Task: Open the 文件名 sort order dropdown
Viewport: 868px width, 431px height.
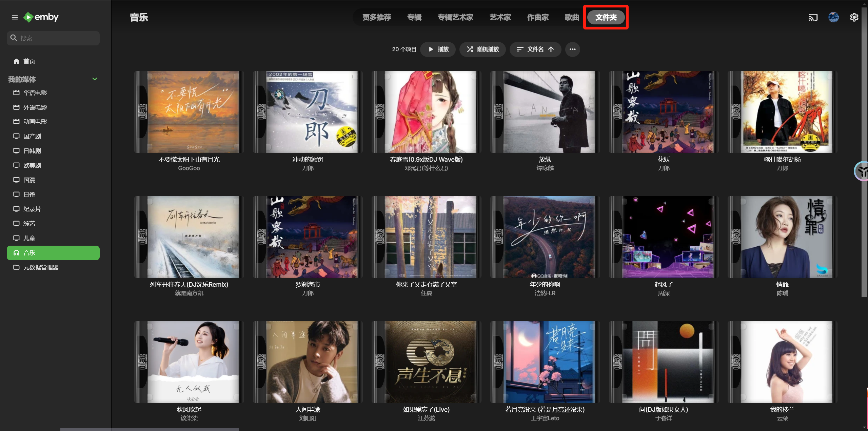Action: click(535, 49)
